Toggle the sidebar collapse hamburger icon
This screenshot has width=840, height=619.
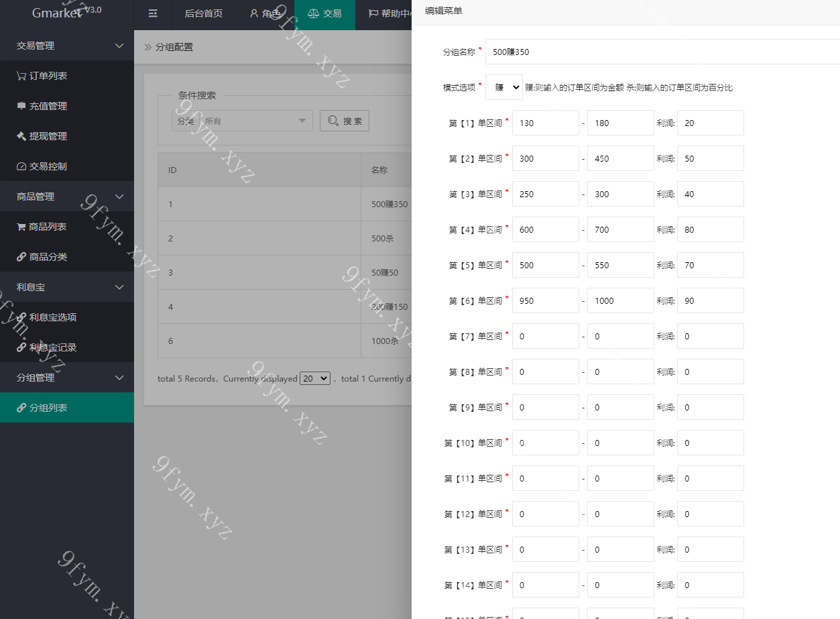point(153,13)
